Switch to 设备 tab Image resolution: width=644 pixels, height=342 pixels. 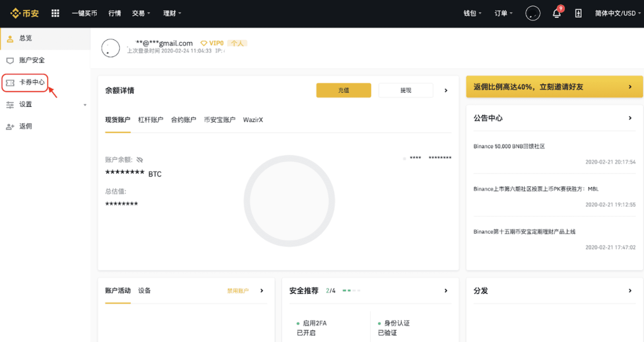click(144, 290)
